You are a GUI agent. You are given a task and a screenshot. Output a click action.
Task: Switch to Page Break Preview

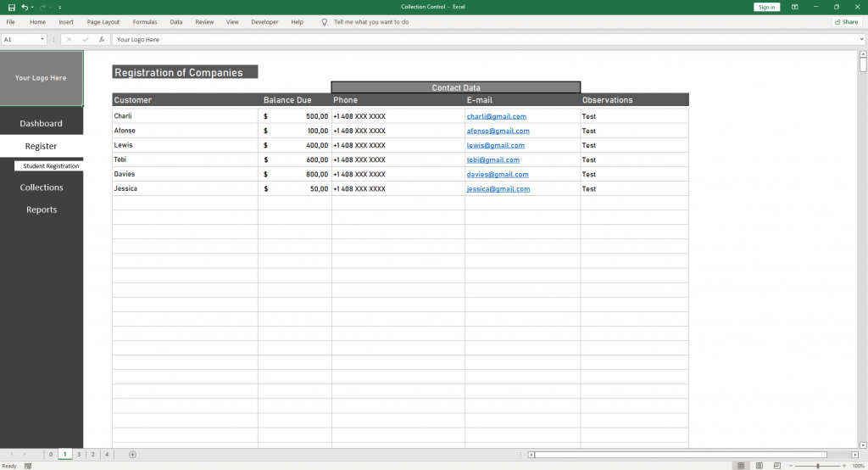(x=777, y=466)
